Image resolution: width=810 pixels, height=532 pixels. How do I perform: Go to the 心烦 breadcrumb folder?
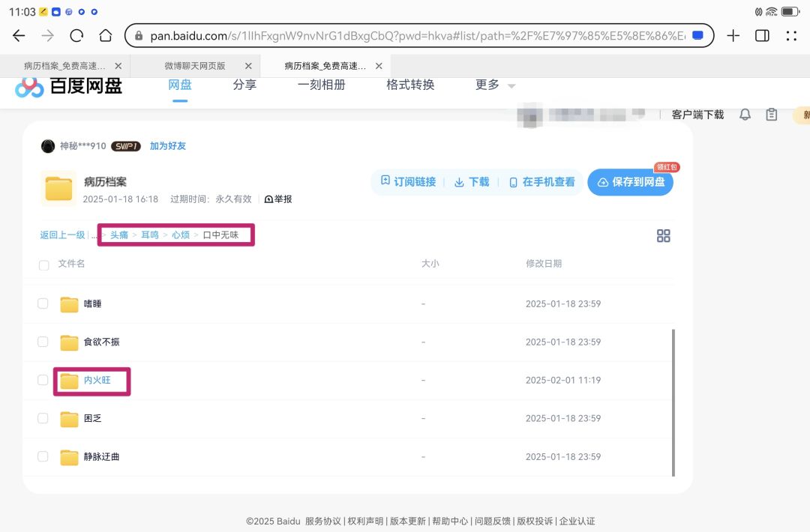(x=181, y=235)
